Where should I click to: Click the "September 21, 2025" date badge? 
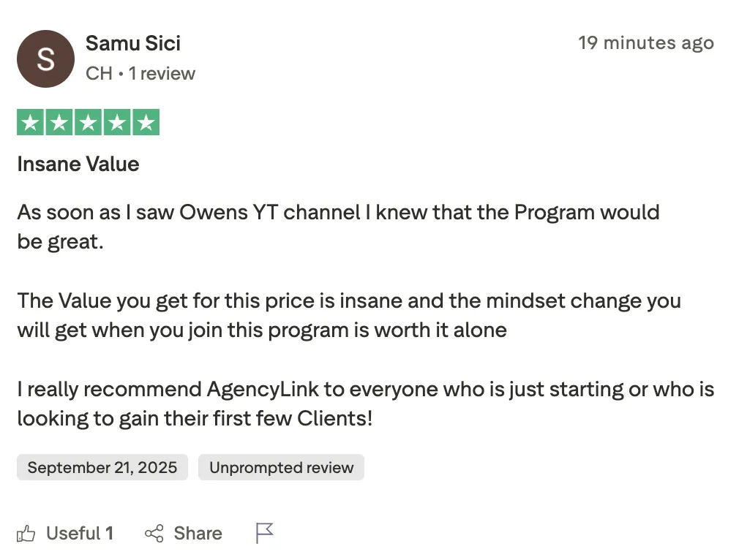[102, 468]
